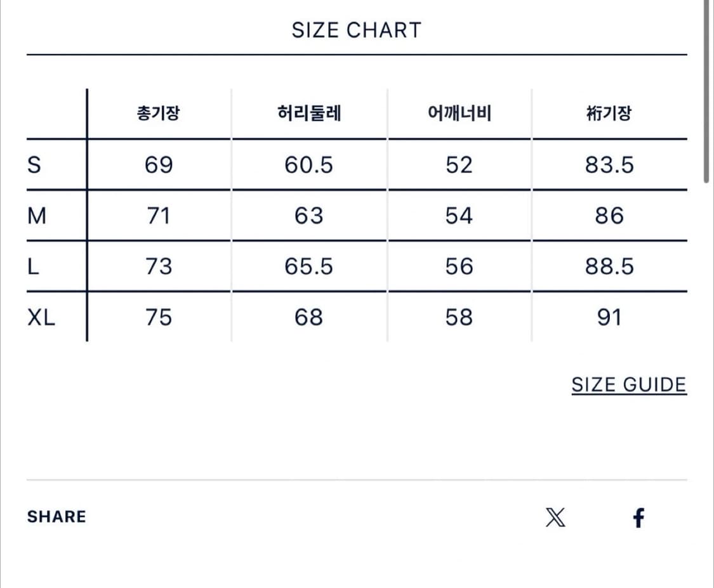Click the value 91 for size XL

click(608, 317)
